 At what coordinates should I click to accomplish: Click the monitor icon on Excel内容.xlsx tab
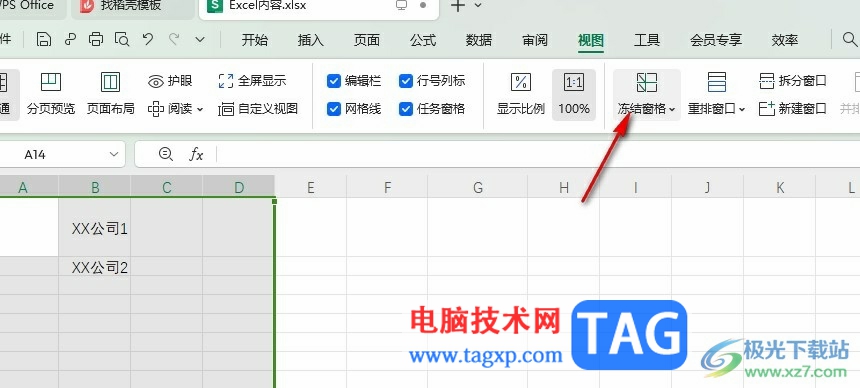point(401,5)
